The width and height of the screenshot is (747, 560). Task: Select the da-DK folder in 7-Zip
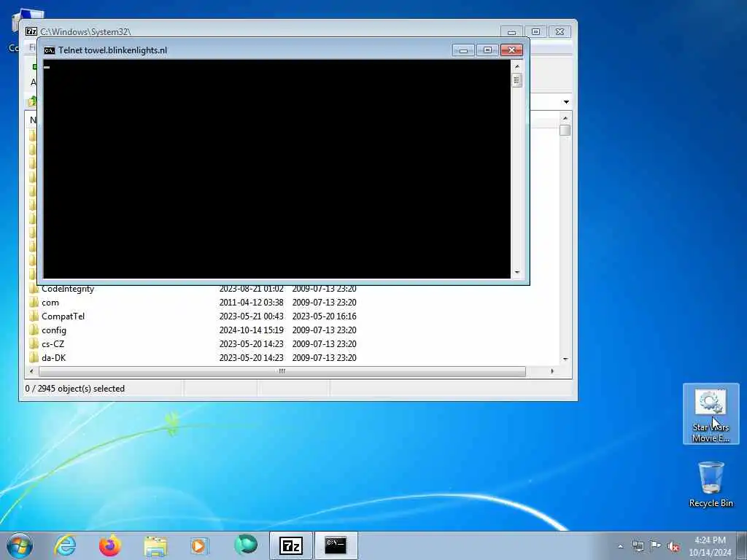click(x=53, y=357)
